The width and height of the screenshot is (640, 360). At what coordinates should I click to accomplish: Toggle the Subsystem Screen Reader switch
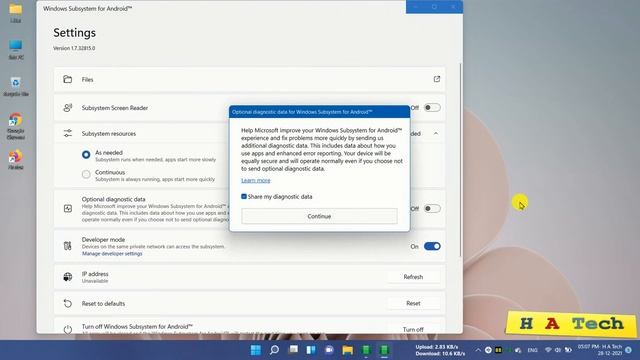pos(432,108)
